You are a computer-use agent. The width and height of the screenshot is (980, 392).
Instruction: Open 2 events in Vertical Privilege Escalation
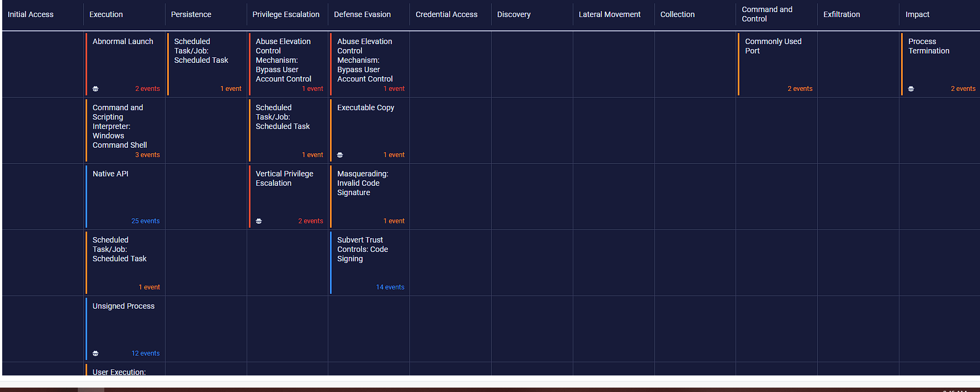[x=311, y=221]
